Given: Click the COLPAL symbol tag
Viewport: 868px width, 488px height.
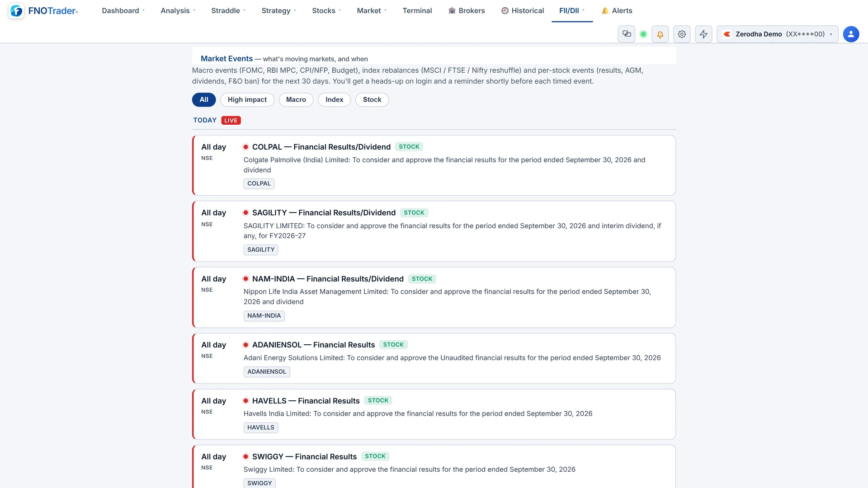Looking at the screenshot, I should (x=259, y=183).
